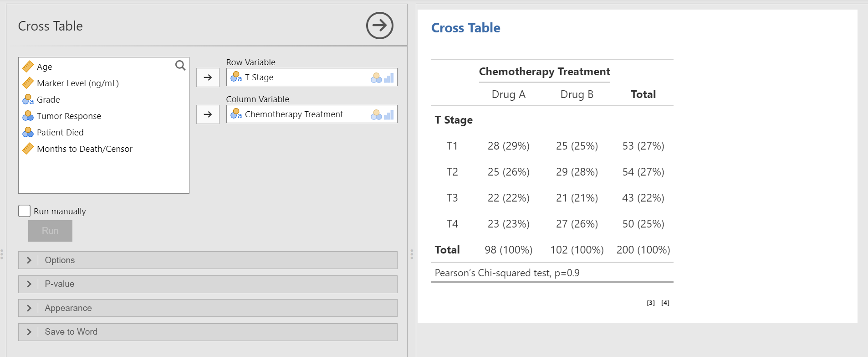Select the Age ruler icon variable
The height and width of the screenshot is (357, 868).
(28, 67)
